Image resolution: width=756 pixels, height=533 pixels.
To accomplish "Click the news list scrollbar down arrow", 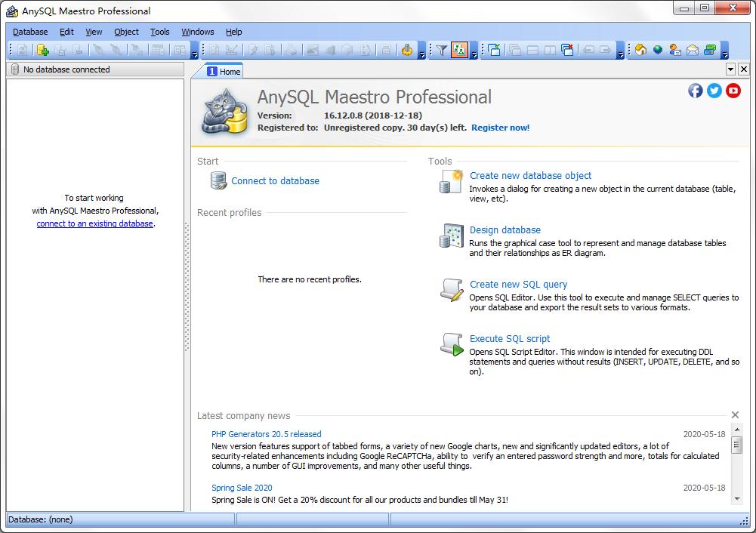I will click(x=737, y=498).
